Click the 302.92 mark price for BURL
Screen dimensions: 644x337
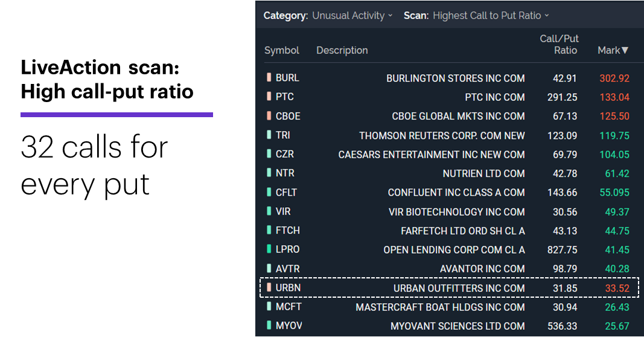pos(614,78)
